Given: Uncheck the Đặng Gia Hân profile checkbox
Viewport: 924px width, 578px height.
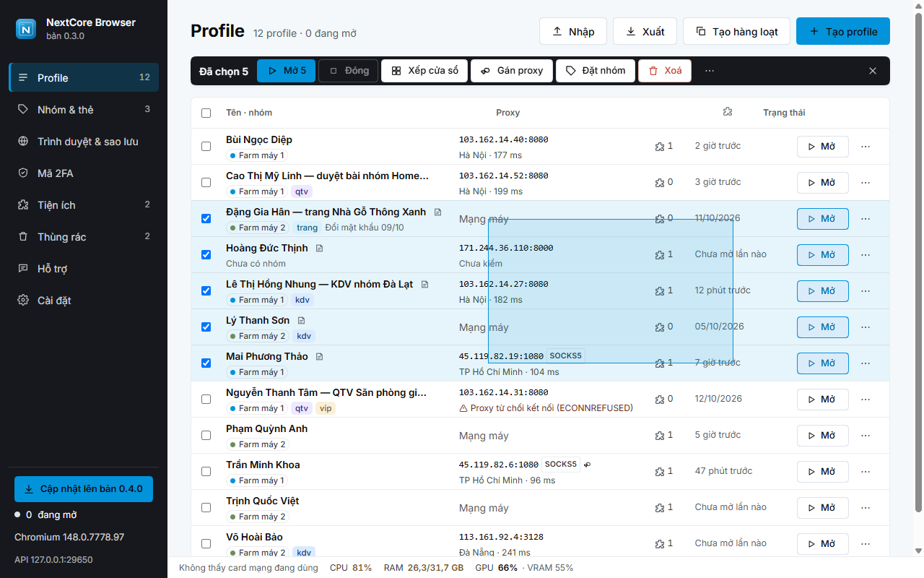Looking at the screenshot, I should coord(206,218).
